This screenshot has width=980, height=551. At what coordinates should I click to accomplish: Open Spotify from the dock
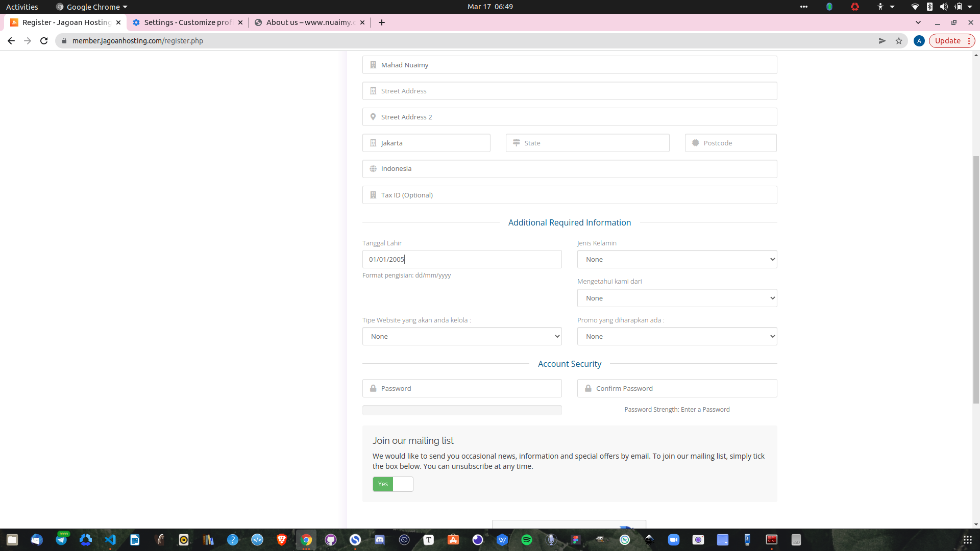click(x=527, y=540)
